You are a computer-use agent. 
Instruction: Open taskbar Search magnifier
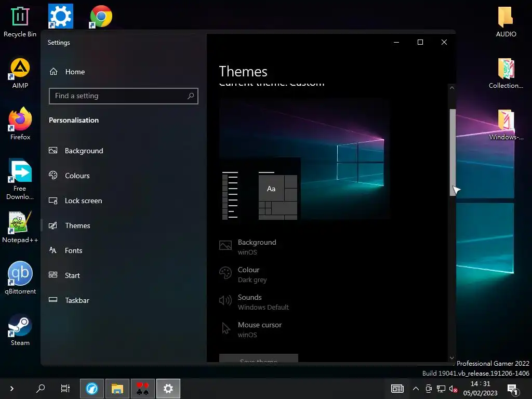pyautogui.click(x=41, y=389)
